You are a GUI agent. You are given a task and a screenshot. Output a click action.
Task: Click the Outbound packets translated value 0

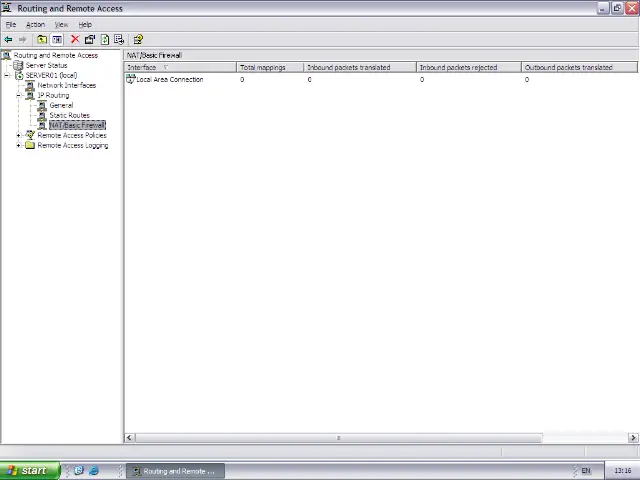tap(527, 80)
